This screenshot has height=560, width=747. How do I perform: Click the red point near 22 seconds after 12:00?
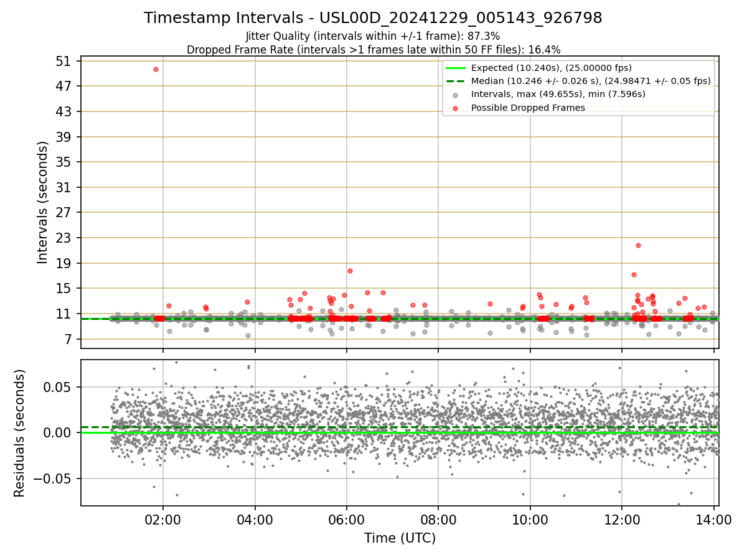(638, 245)
